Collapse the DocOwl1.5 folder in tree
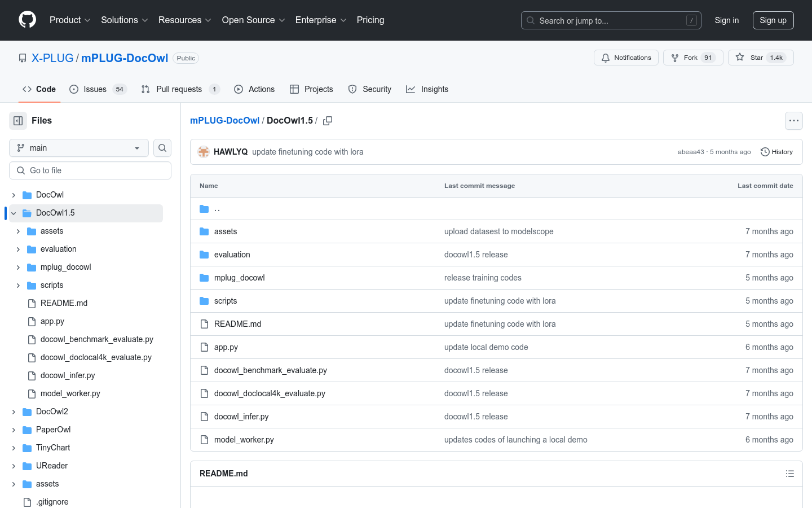Image resolution: width=812 pixels, height=508 pixels. coord(14,213)
